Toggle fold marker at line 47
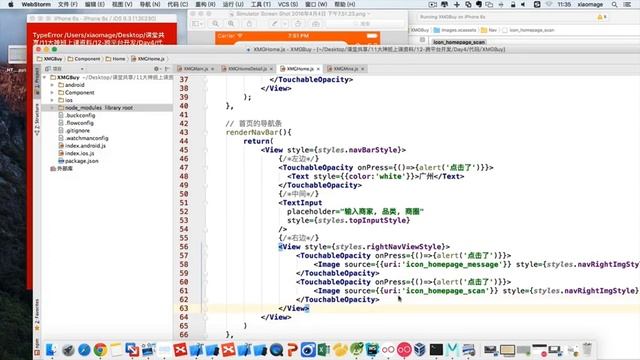Viewport: 640px width, 360px height. tap(205, 167)
